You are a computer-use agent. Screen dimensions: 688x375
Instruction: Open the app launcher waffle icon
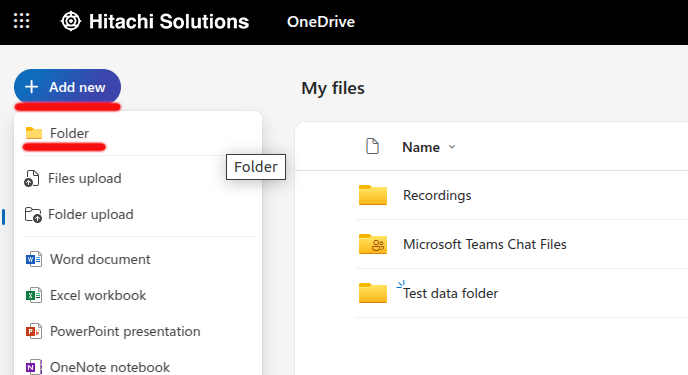(21, 21)
